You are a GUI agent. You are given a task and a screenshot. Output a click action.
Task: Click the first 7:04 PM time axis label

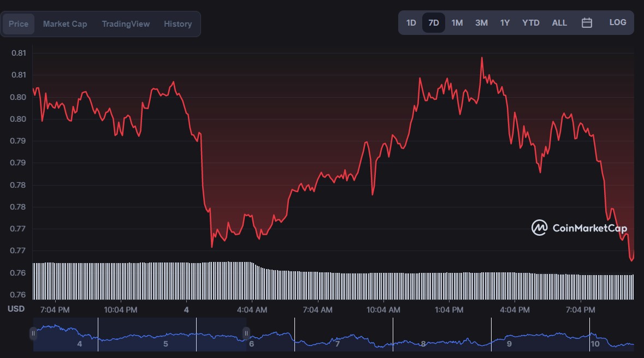coord(55,310)
